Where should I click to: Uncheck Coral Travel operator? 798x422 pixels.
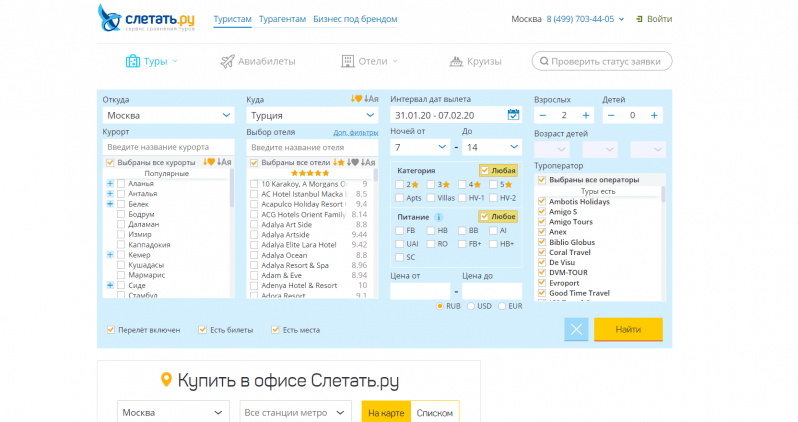[542, 252]
